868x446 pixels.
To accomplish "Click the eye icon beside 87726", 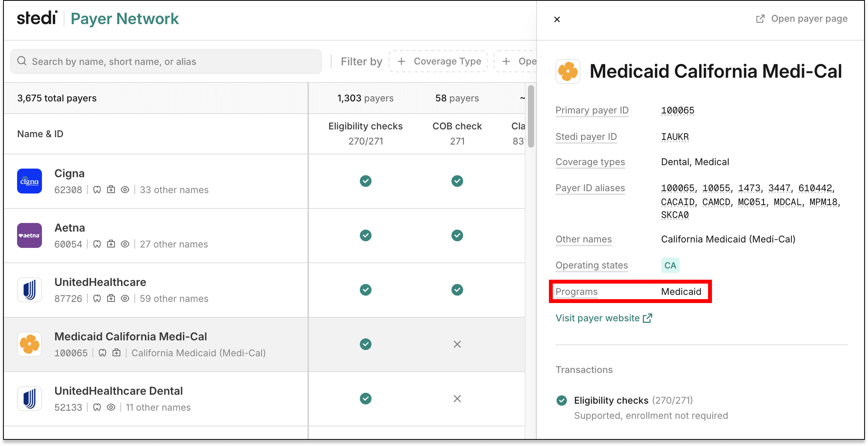I will click(x=125, y=298).
